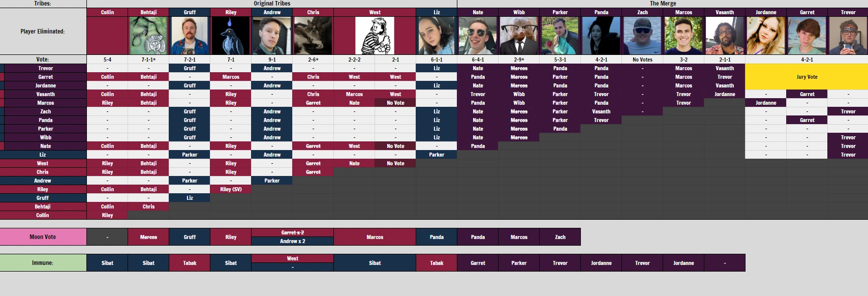Select the 'Riley (SV)' cell

click(x=231, y=189)
